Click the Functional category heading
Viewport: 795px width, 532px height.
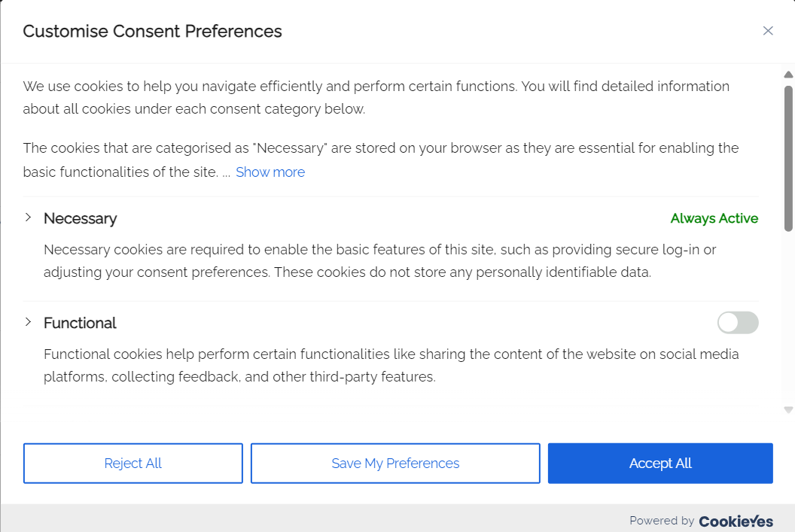[80, 323]
